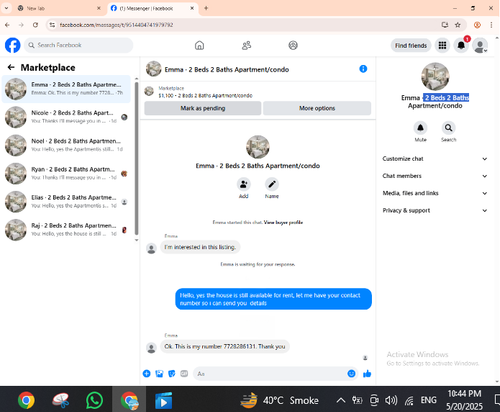The height and width of the screenshot is (412, 500).
Task: Open the Facebook menu grid icon
Action: (x=442, y=45)
